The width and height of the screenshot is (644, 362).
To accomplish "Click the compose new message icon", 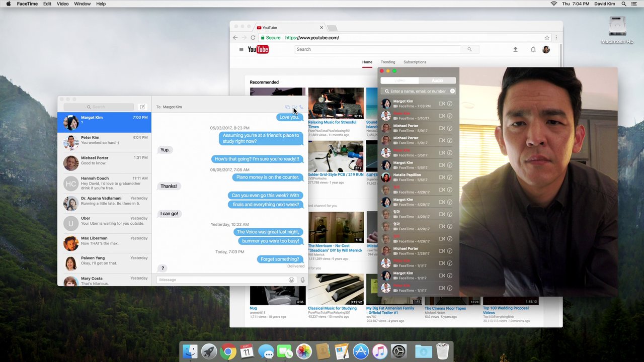I will click(142, 107).
